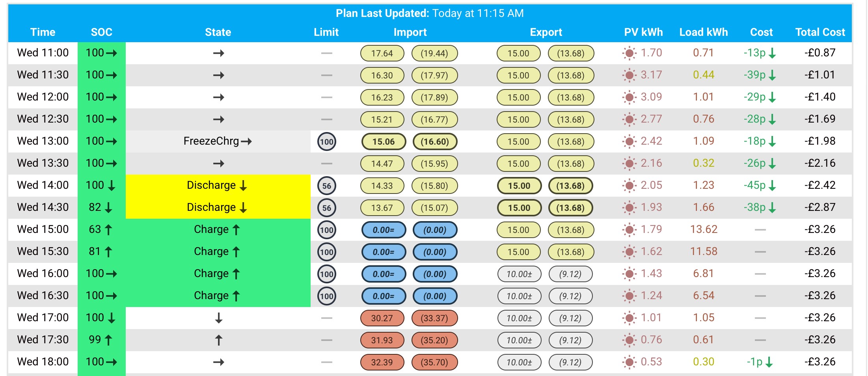Click the 100 limit circle at Wed 13:00
This screenshot has height=376, width=868.
click(327, 141)
